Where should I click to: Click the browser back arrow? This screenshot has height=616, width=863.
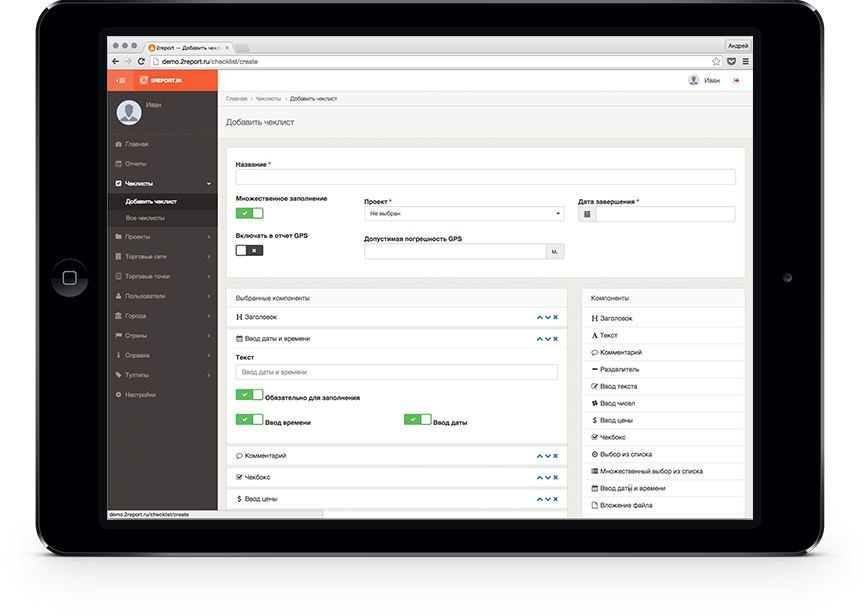pos(116,62)
